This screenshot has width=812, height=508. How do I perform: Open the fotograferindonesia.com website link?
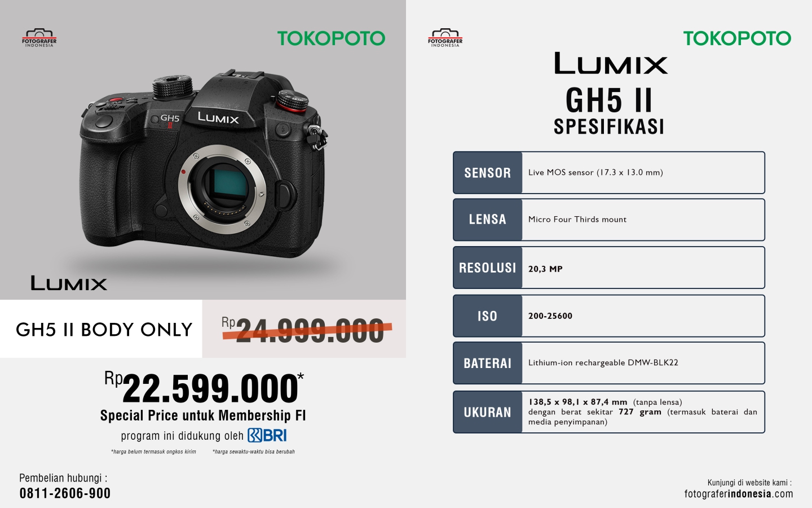739,494
